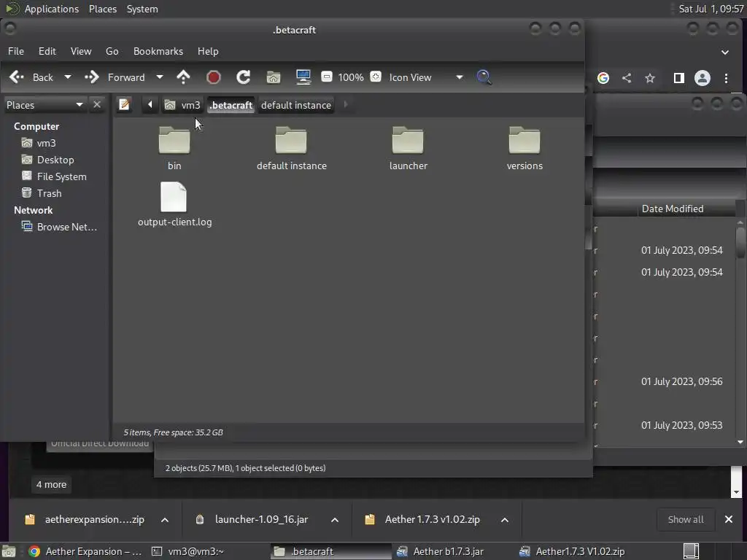This screenshot has width=747, height=560.
Task: Switch to vm3@vm3 terminal taskbar item
Action: pos(188,551)
